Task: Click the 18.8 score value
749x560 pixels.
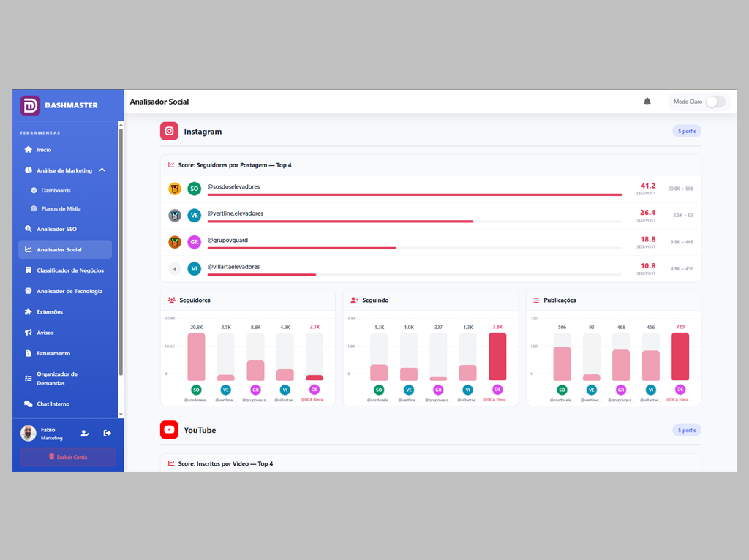Action: 648,239
